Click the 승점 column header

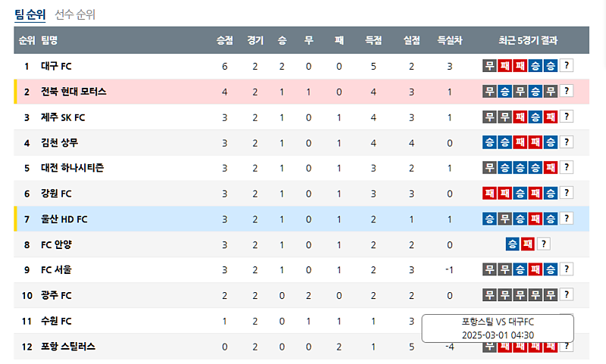coord(225,40)
